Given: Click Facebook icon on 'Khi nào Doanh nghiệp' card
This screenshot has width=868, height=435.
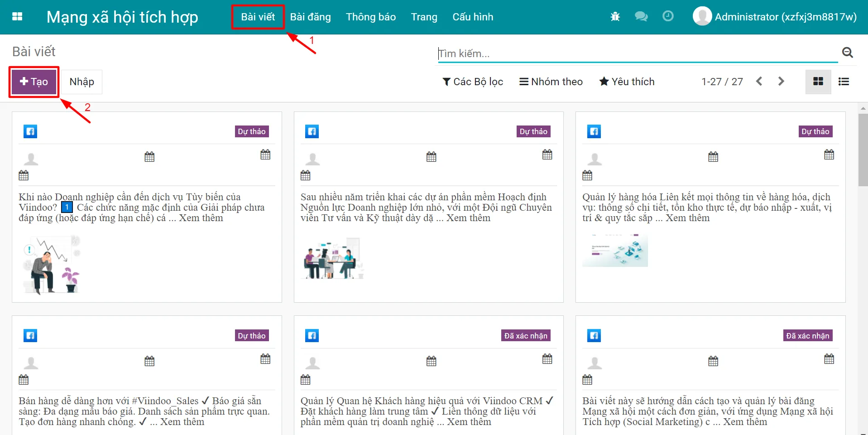Looking at the screenshot, I should (30, 131).
